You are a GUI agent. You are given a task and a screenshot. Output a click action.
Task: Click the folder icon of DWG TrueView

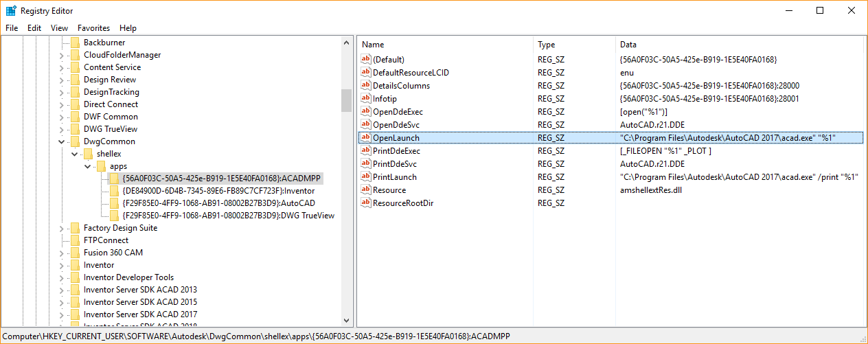(x=75, y=129)
